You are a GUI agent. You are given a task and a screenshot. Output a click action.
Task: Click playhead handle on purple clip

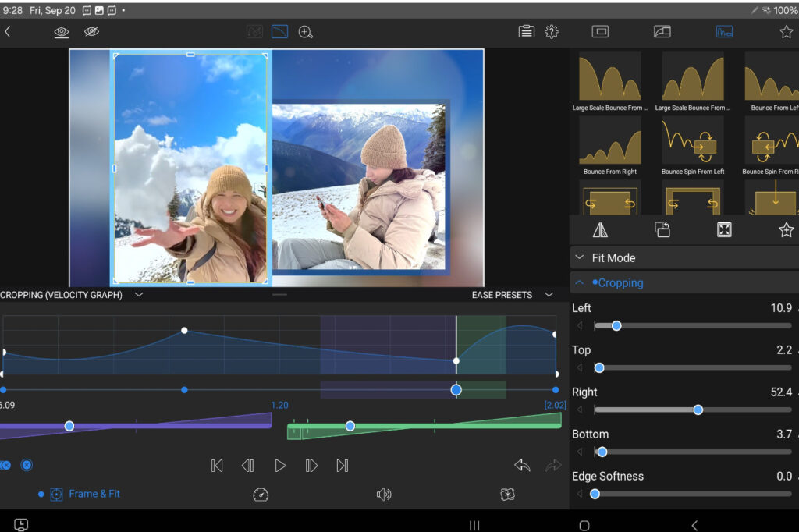coord(69,426)
